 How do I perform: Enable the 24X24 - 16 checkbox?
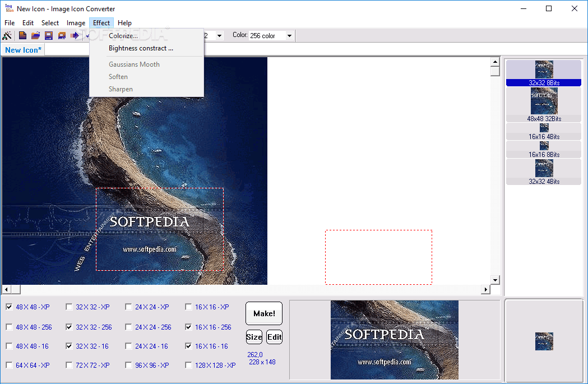point(128,346)
